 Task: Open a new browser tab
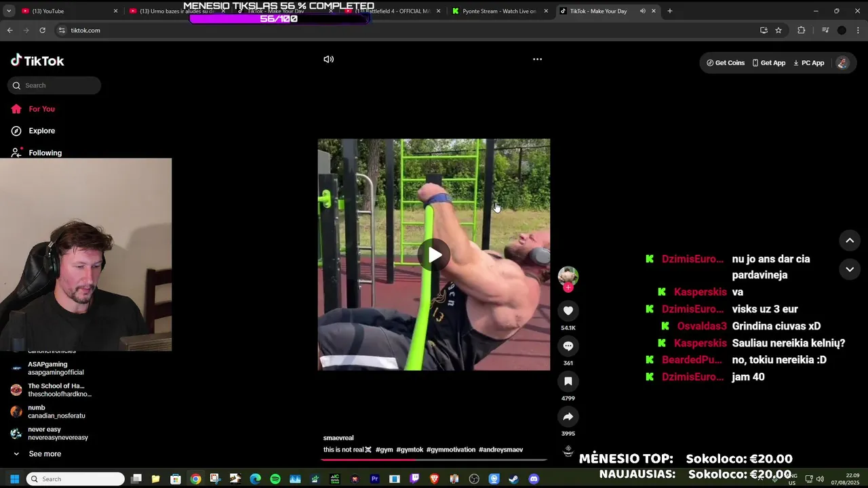coord(669,11)
